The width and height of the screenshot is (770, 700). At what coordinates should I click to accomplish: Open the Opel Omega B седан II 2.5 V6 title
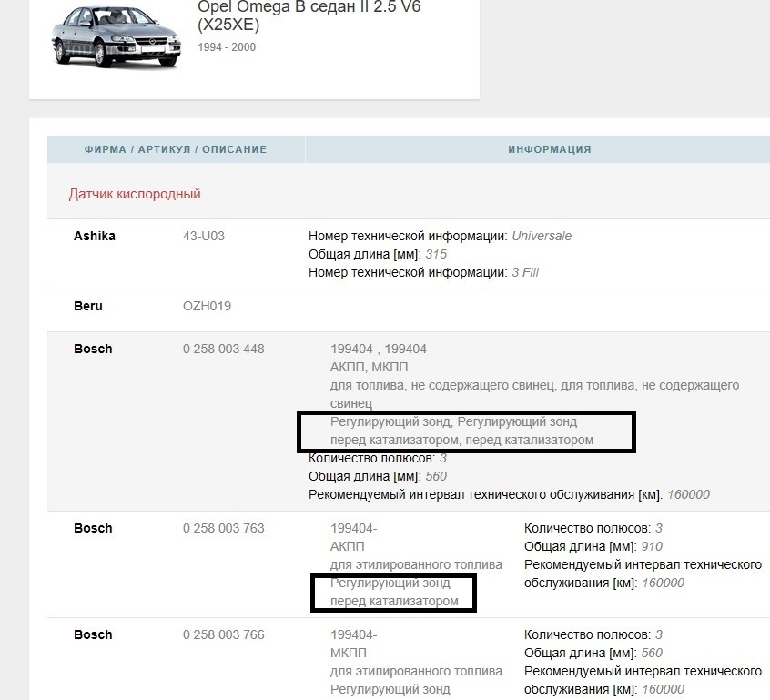309,15
